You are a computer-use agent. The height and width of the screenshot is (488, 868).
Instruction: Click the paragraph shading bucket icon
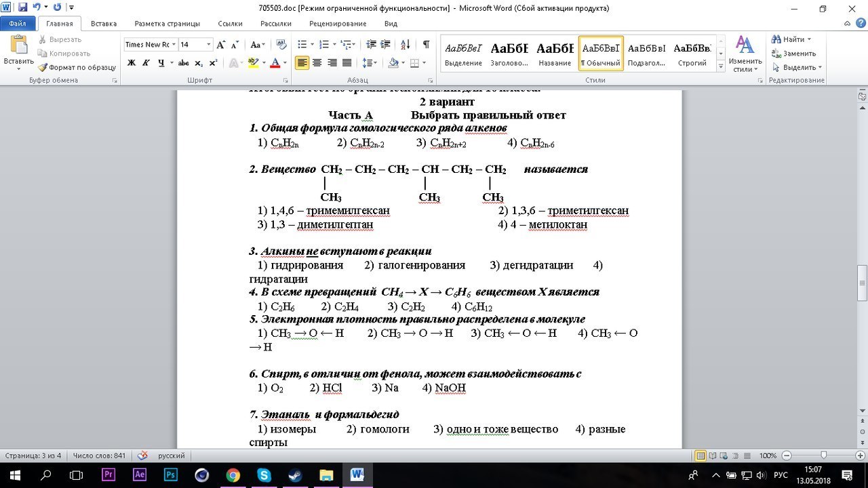393,63
